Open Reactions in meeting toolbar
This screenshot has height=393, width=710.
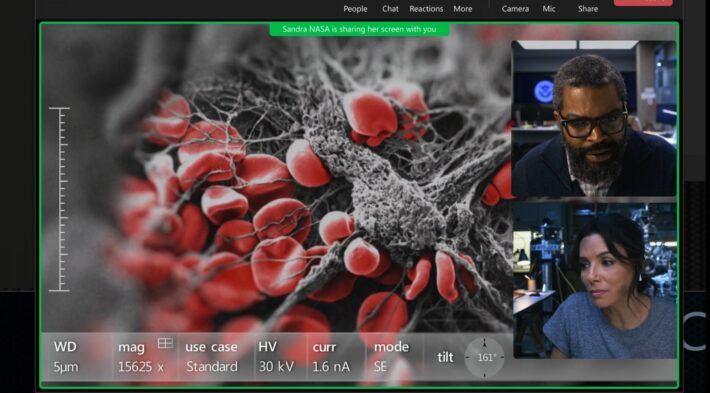pos(426,9)
